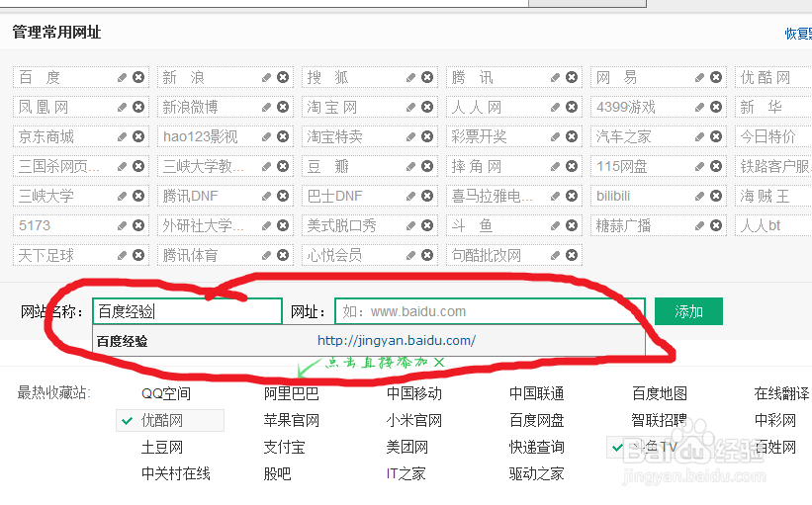This screenshot has width=812, height=505.
Task: Click the 三峡大学 site name
Action: [x=46, y=196]
